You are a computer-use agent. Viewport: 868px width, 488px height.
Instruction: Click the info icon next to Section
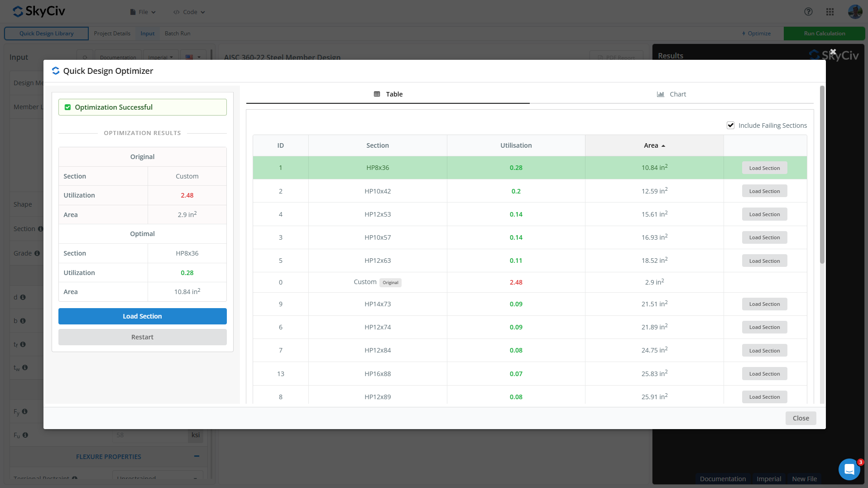pos(41,229)
